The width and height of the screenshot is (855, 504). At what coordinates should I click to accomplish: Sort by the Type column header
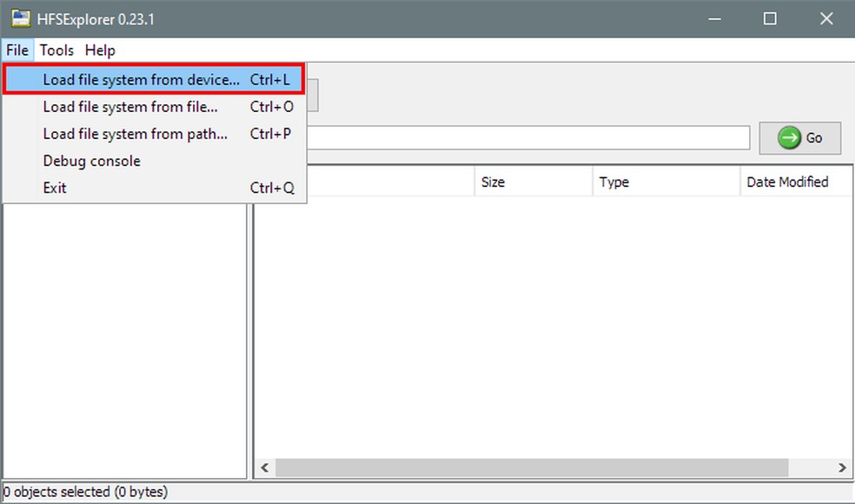666,182
